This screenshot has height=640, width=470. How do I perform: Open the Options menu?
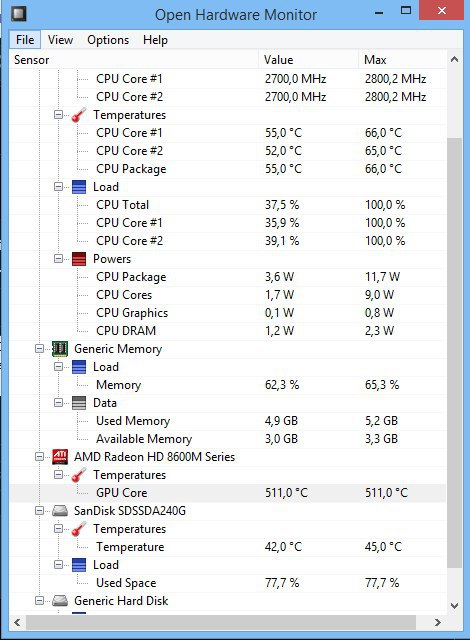108,40
